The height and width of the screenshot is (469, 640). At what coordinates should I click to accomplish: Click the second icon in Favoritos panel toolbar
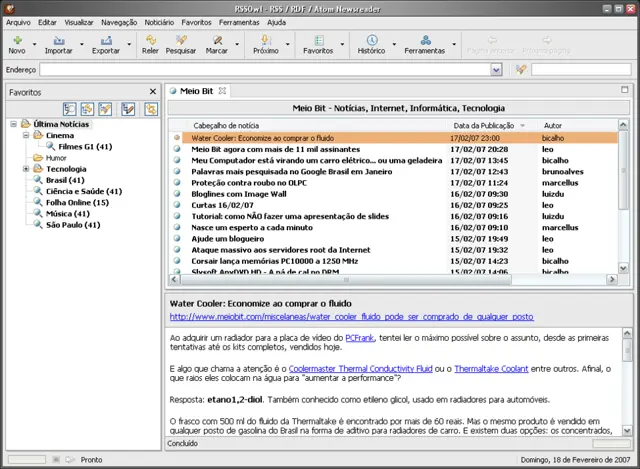click(87, 109)
